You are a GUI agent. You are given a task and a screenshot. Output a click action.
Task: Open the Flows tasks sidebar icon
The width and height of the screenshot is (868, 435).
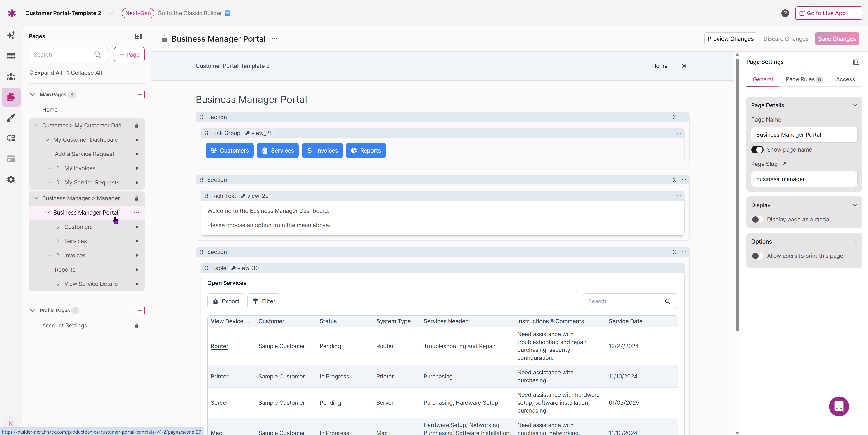click(x=11, y=138)
